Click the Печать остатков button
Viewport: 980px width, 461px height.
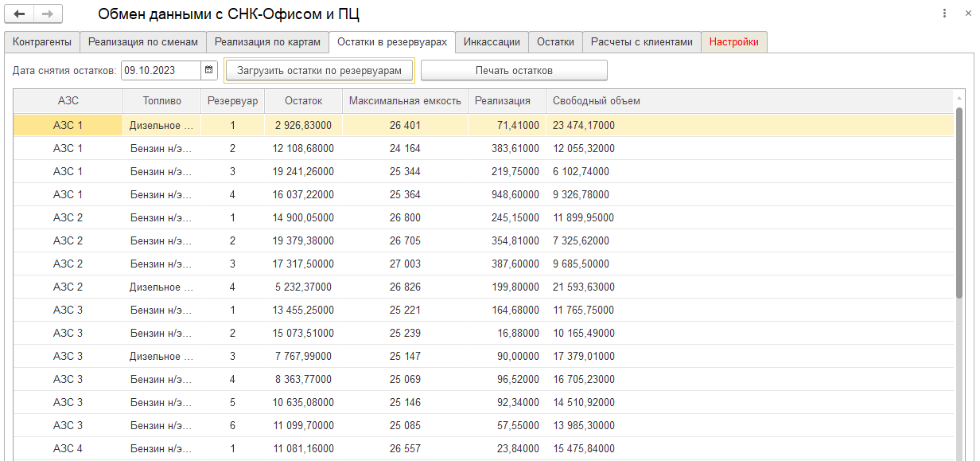pyautogui.click(x=514, y=70)
